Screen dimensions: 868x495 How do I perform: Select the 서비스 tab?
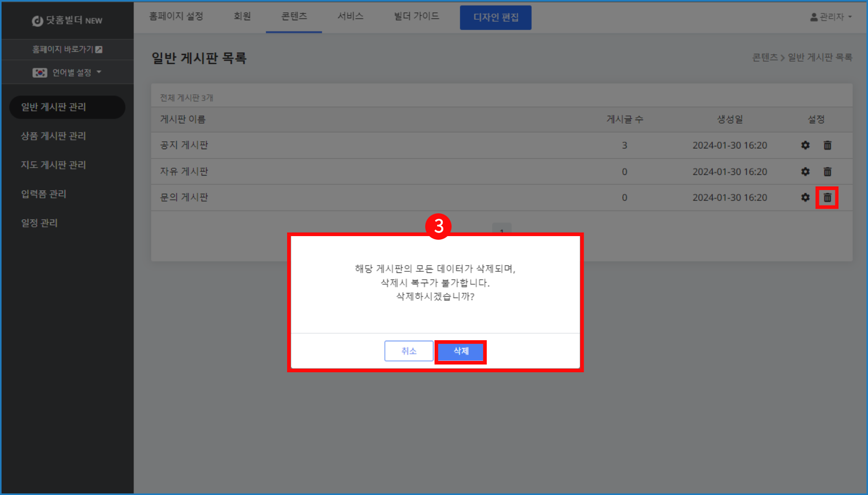[350, 17]
